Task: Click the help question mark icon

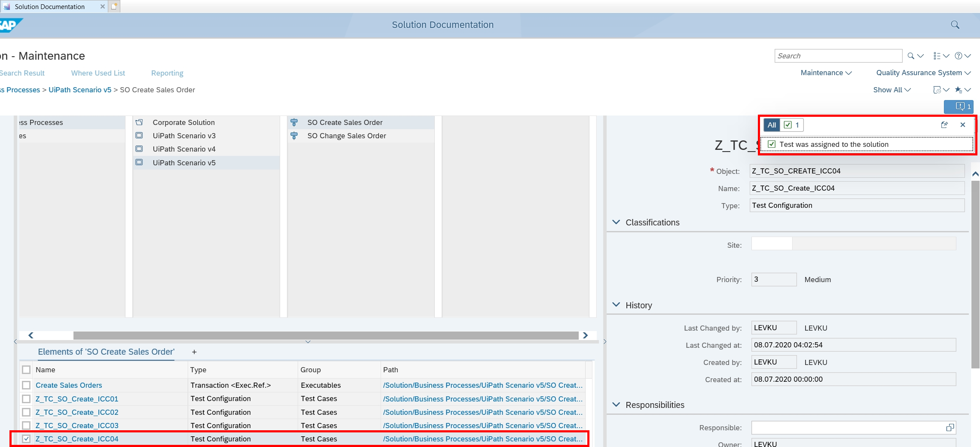Action: pyautogui.click(x=959, y=56)
